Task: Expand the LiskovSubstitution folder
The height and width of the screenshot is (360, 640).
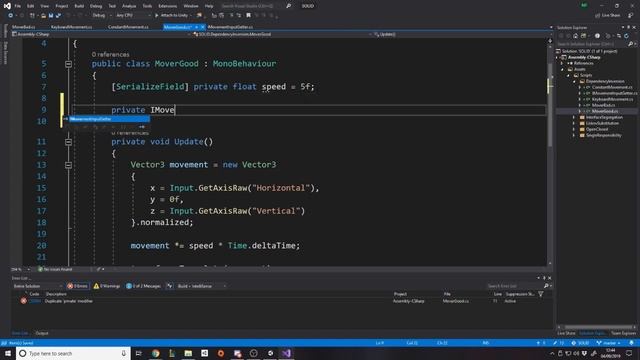Action: coord(574,123)
